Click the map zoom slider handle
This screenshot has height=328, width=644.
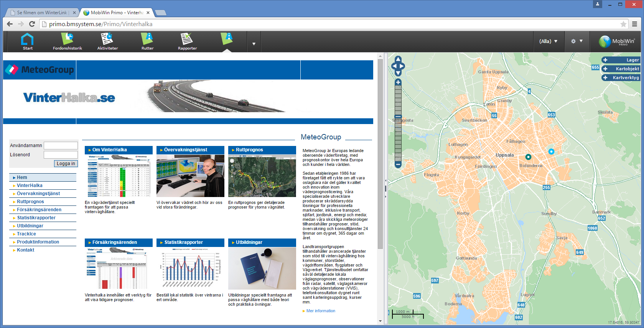398,116
